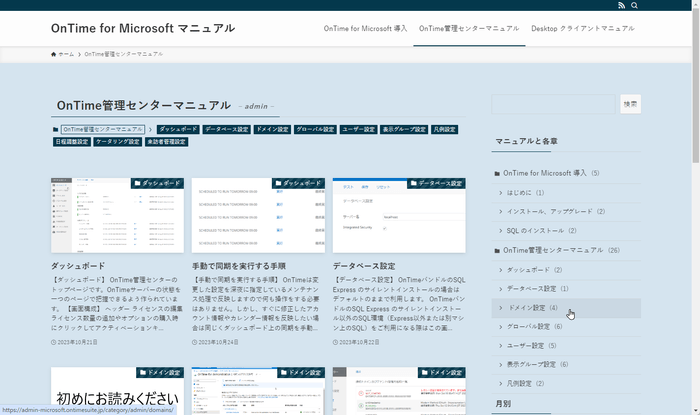700x415 pixels.
Task: Filter by 表示グループ設定 tag
Action: tap(404, 129)
